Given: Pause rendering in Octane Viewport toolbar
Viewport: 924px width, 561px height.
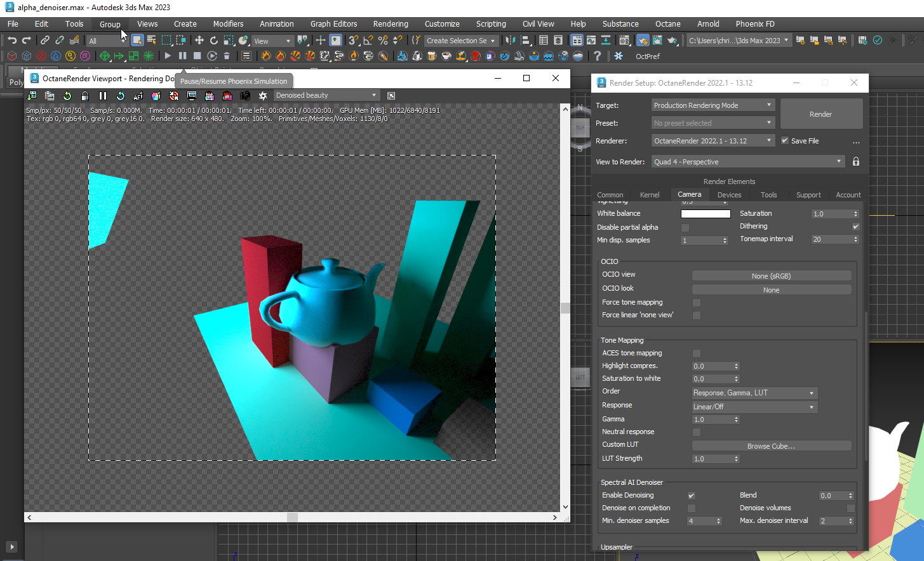Looking at the screenshot, I should point(103,96).
